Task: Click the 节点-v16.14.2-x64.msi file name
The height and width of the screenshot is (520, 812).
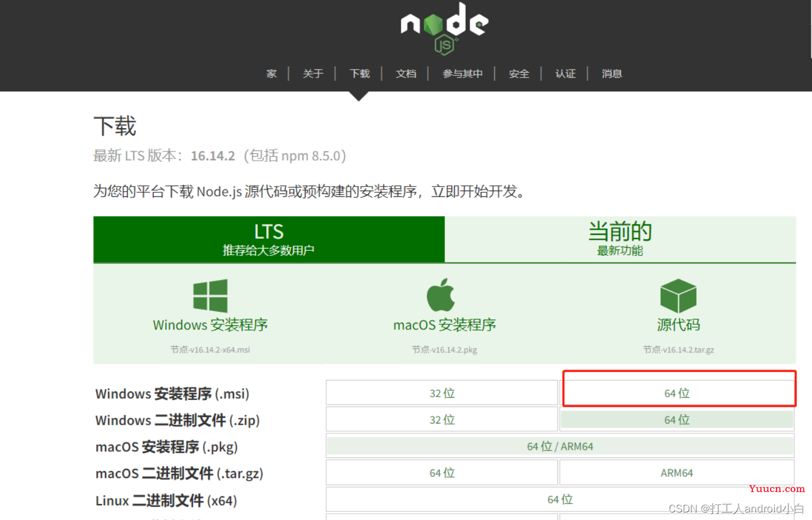Action: tap(210, 350)
